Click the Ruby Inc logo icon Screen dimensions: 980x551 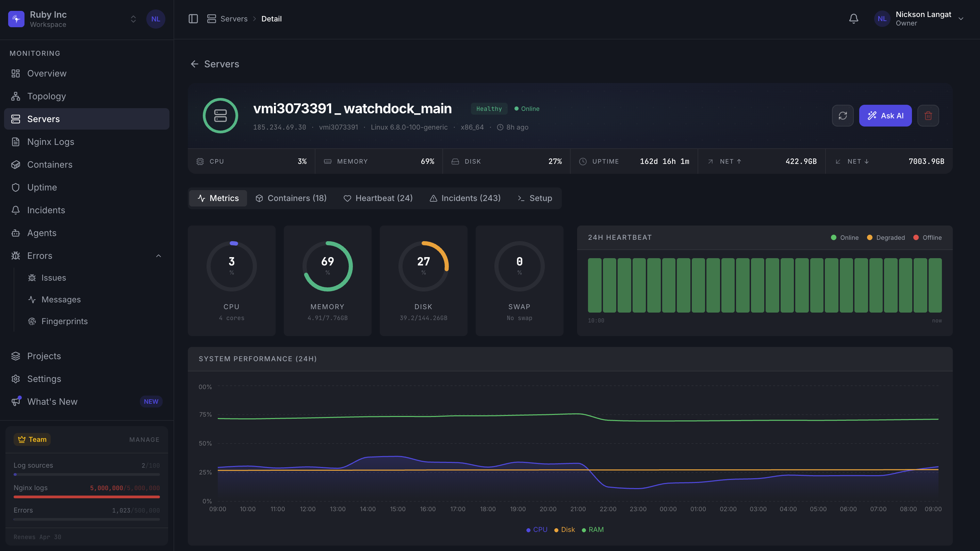16,19
